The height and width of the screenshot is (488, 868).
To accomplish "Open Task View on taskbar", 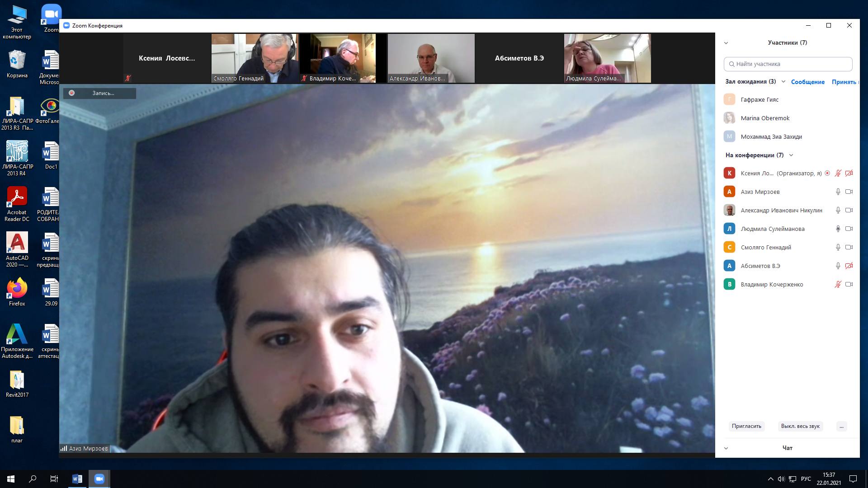I will click(54, 479).
